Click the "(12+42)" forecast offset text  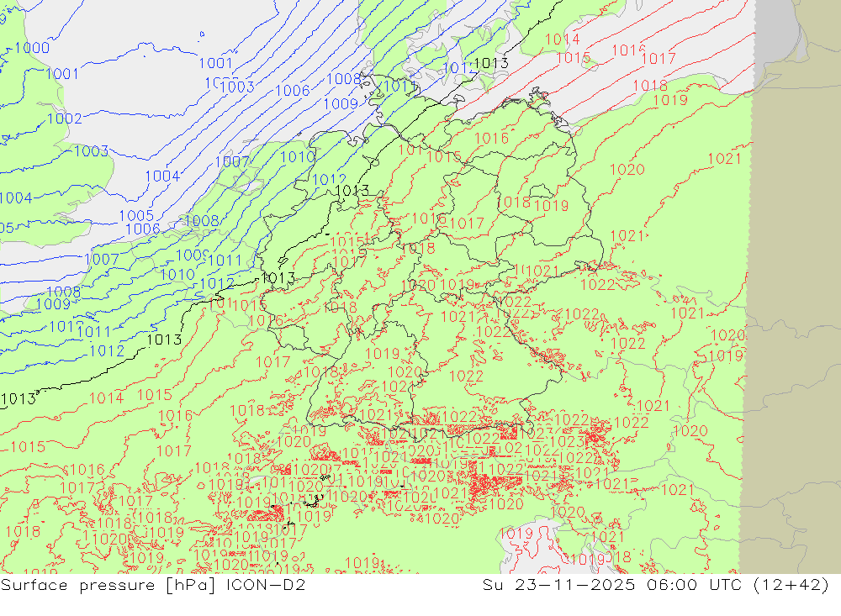point(791,584)
